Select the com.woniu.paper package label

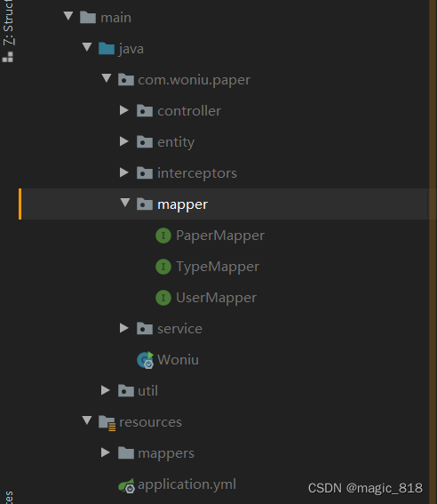[194, 80]
